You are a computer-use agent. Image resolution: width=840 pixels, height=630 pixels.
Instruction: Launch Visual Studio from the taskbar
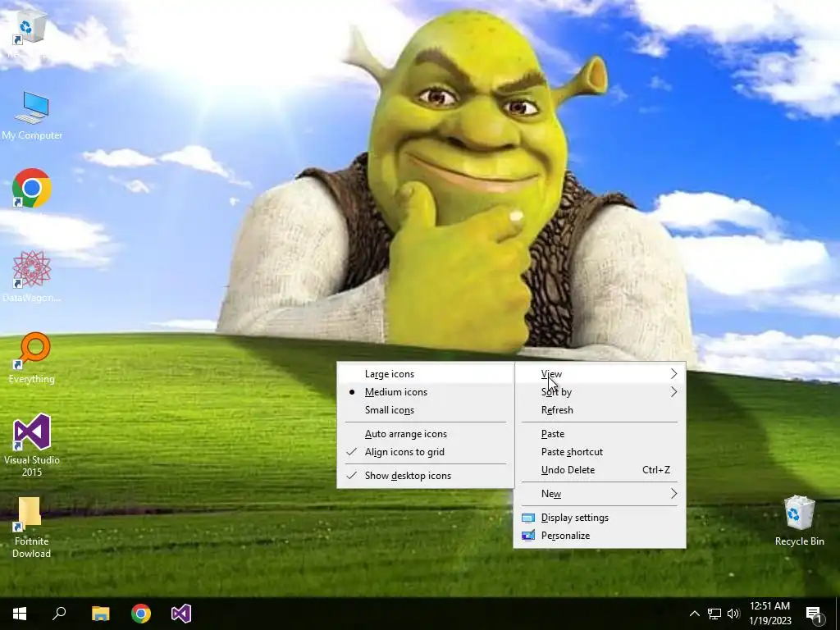pyautogui.click(x=181, y=614)
